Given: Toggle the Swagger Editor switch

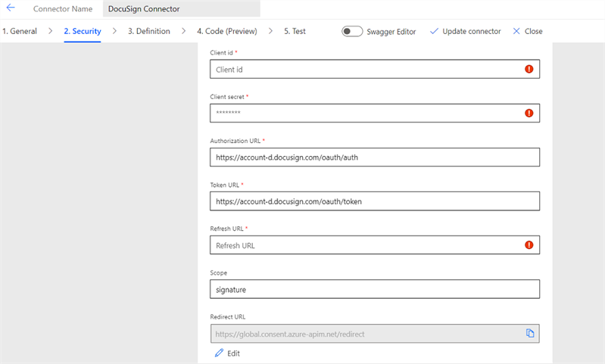Looking at the screenshot, I should [351, 31].
